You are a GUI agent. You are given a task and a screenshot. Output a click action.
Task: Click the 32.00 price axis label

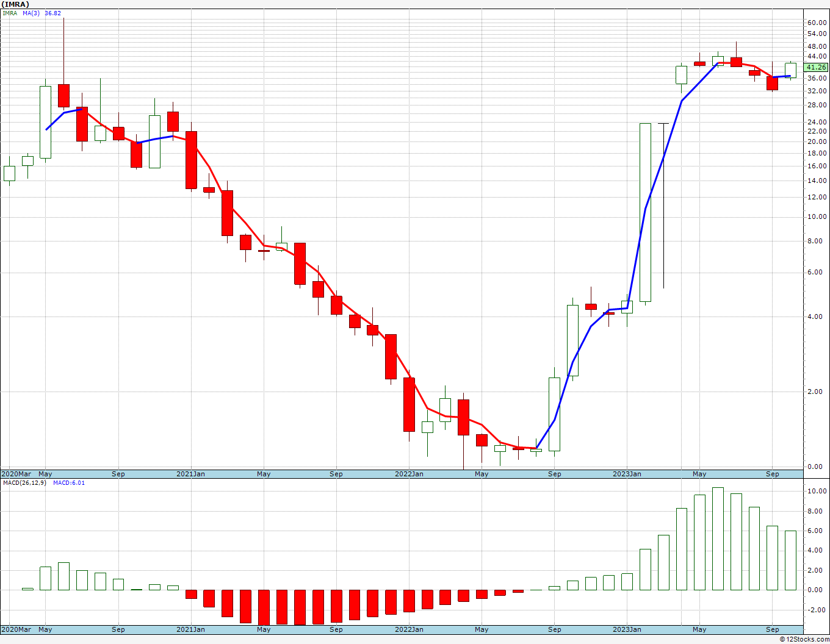[x=817, y=91]
